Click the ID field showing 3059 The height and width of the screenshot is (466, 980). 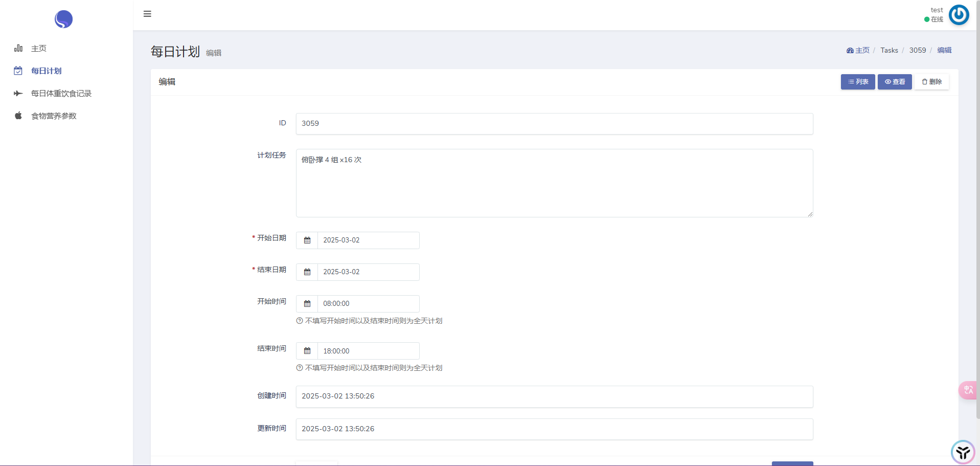[554, 124]
